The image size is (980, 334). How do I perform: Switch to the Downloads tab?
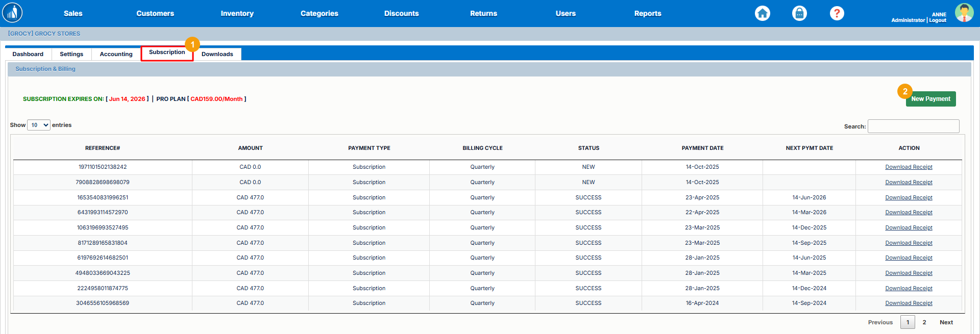click(x=217, y=54)
